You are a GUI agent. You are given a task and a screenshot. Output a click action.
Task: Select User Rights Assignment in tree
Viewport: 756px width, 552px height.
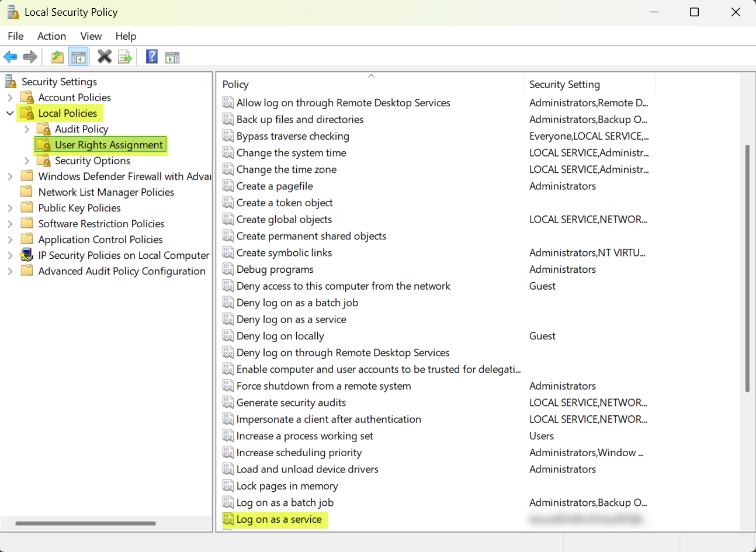109,144
